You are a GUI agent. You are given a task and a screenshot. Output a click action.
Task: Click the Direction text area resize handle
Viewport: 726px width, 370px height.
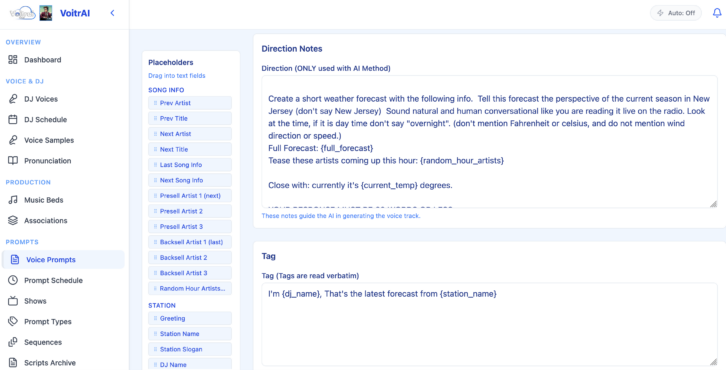[713, 204]
